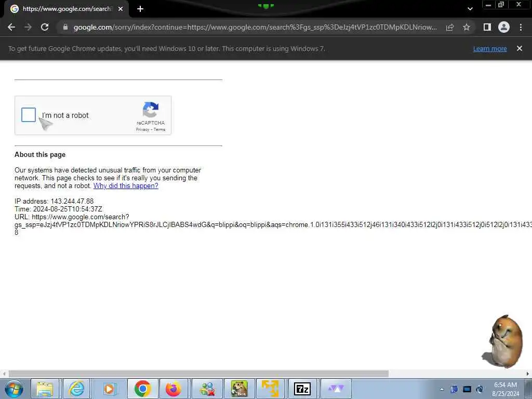Go back to the previous page
532x399 pixels.
point(11,27)
